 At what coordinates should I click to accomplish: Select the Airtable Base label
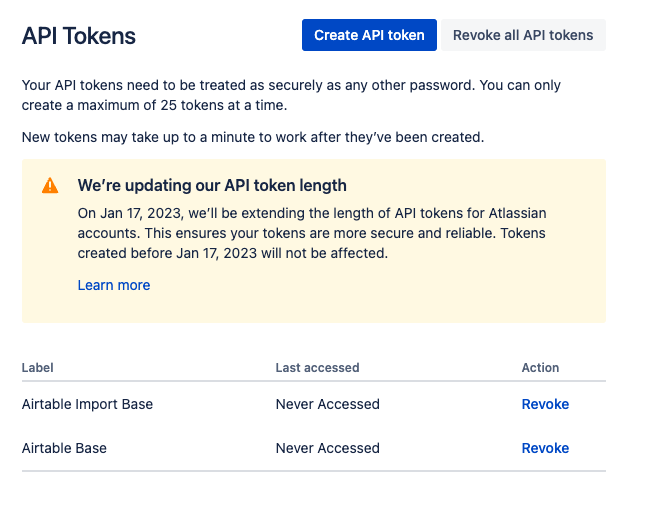65,448
